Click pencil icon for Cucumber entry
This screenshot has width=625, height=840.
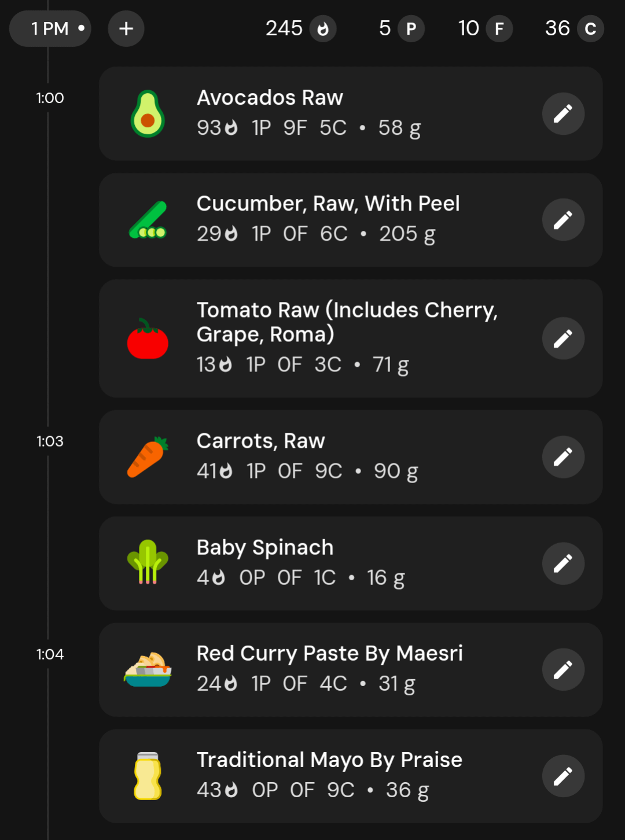click(563, 220)
